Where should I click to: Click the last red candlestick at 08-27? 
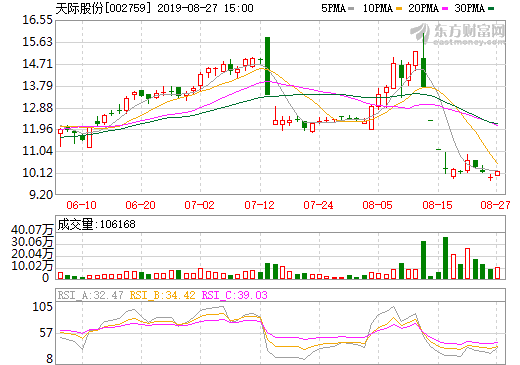click(x=497, y=173)
